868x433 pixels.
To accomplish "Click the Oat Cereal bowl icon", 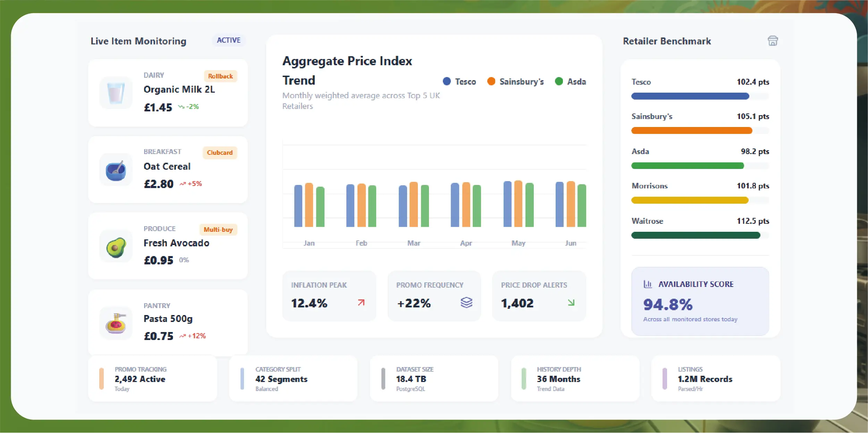I will coord(116,170).
